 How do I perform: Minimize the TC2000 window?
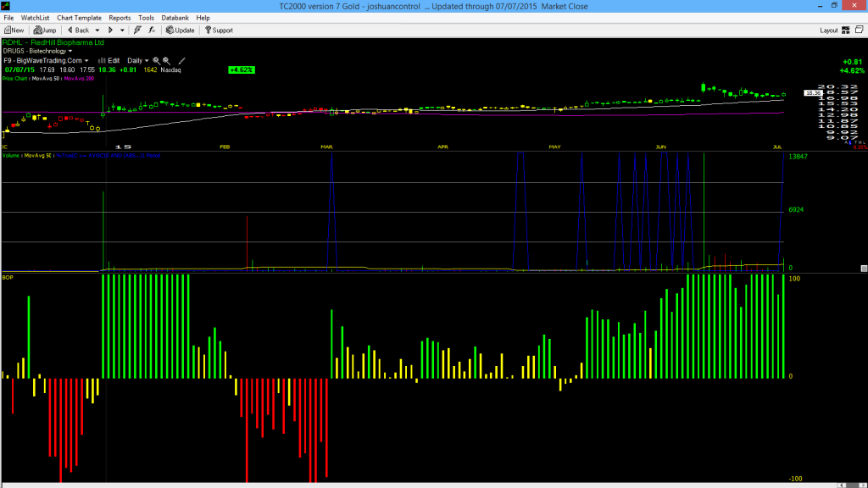click(820, 6)
